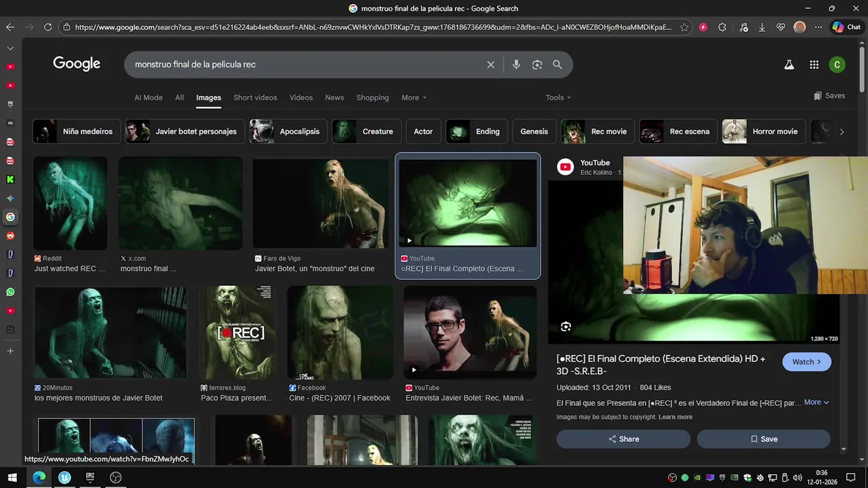Switch to AI Mode tab
Viewport: 868px width, 488px height.
point(149,98)
